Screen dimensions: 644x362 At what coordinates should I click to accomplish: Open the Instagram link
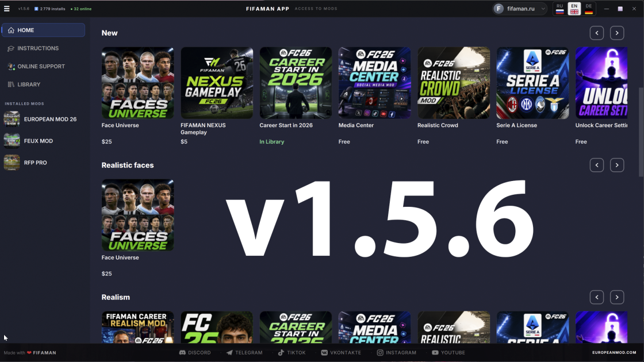[x=397, y=353]
